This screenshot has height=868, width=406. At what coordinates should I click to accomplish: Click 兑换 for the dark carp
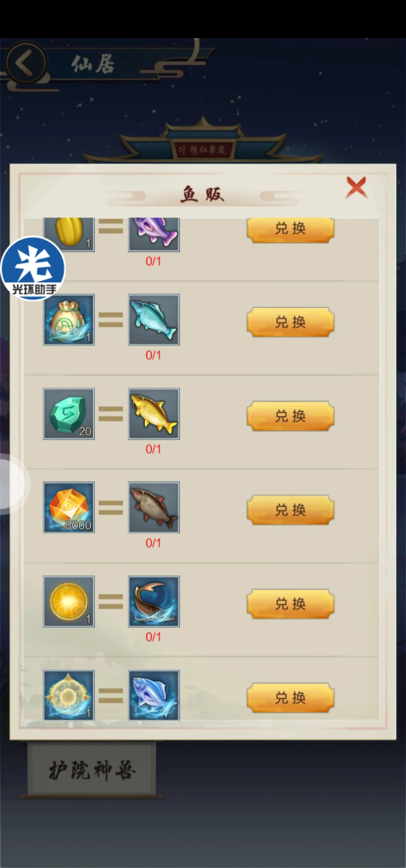click(x=291, y=510)
